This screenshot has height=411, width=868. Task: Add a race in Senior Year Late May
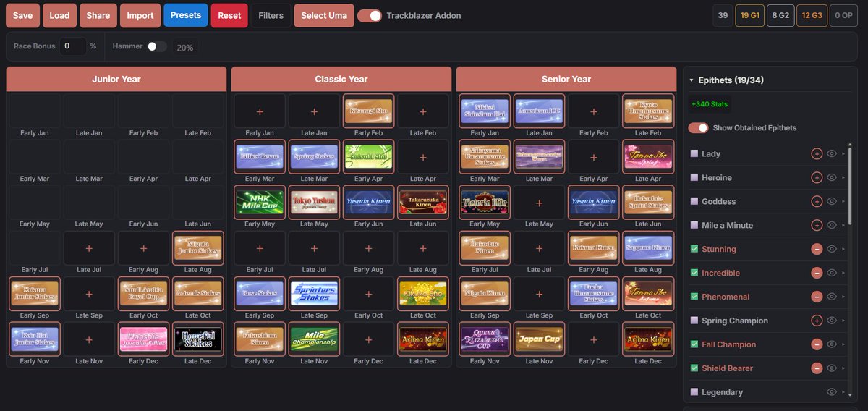point(539,203)
